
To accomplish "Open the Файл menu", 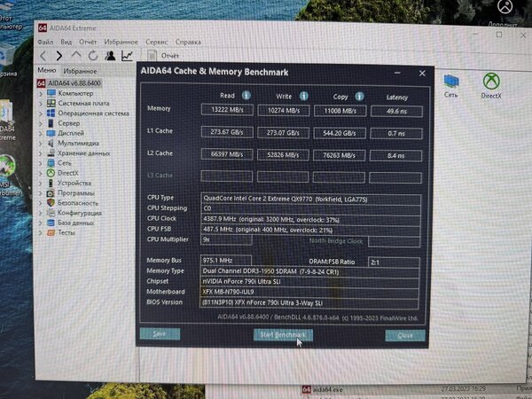I will 45,42.
